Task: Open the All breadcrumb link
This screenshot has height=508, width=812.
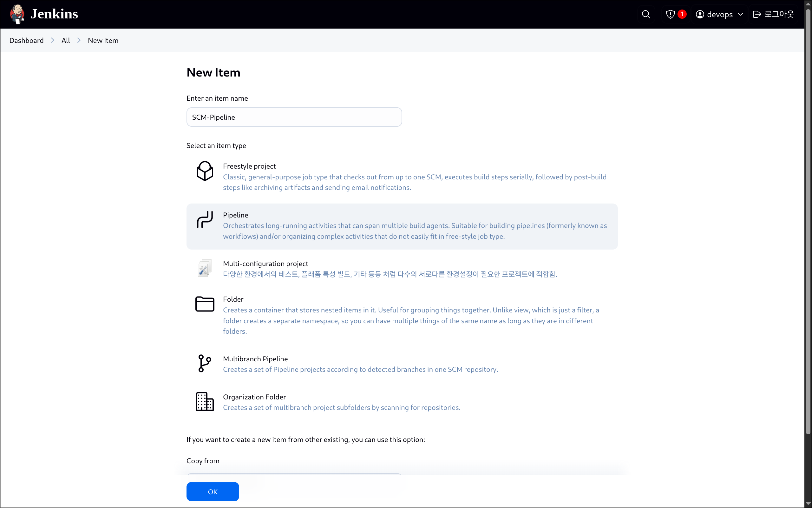Action: [x=66, y=40]
